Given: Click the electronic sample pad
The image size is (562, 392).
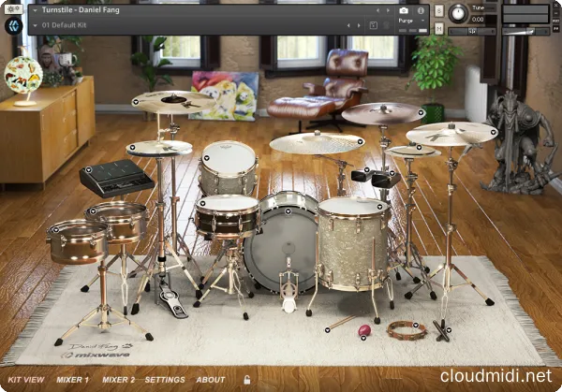Looking at the screenshot, I should coord(116,176).
